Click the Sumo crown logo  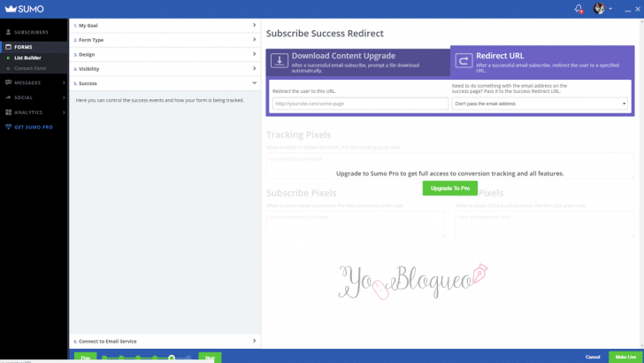(x=11, y=9)
